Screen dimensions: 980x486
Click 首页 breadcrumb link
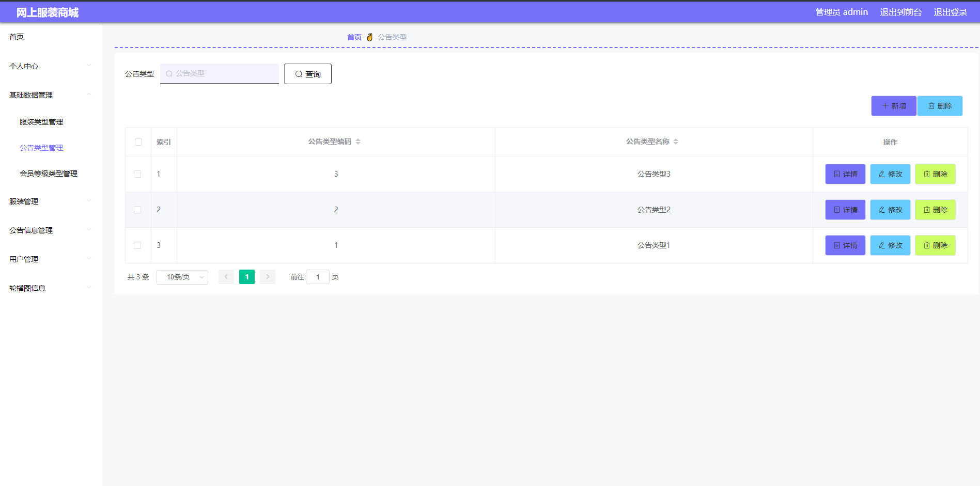(x=354, y=37)
